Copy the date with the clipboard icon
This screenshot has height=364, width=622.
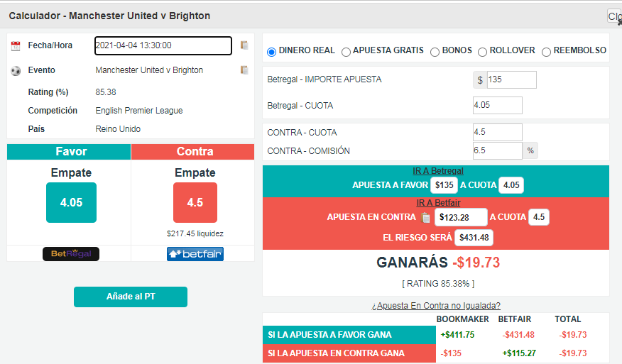pos(244,45)
